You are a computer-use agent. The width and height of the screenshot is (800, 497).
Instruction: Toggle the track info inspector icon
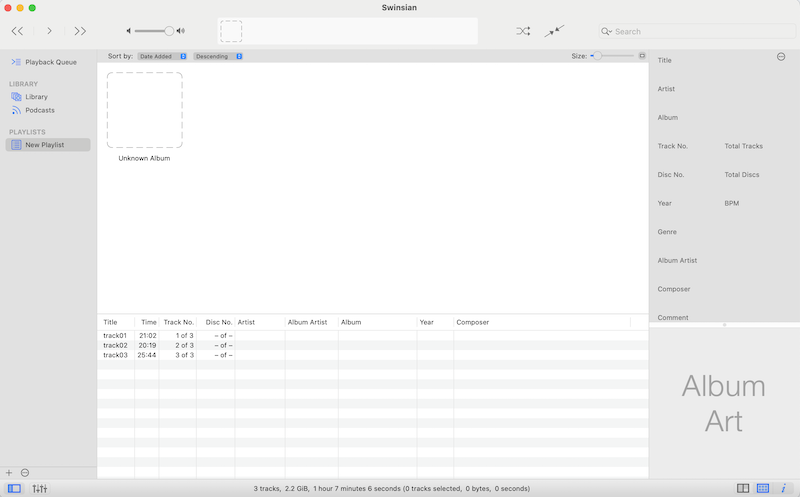(x=783, y=488)
